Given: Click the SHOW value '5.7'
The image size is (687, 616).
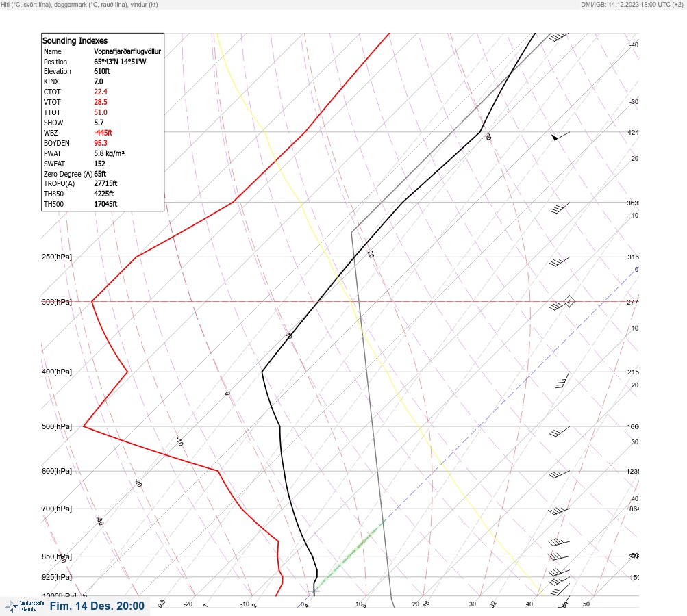Looking at the screenshot, I should click(99, 123).
